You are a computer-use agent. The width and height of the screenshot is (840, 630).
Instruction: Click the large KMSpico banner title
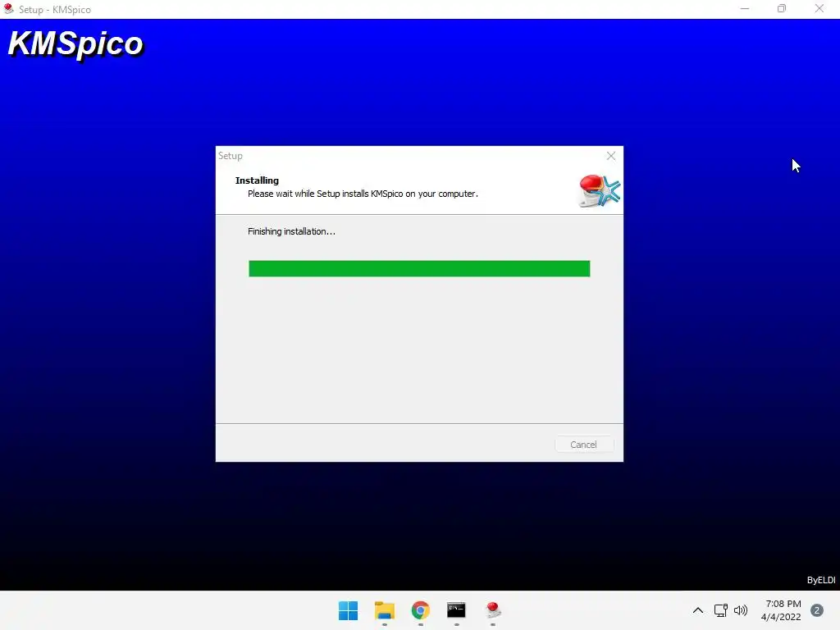[75, 44]
